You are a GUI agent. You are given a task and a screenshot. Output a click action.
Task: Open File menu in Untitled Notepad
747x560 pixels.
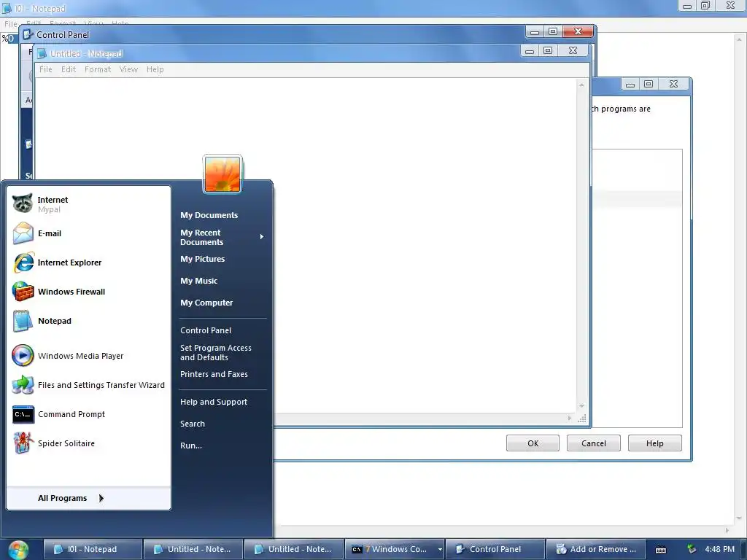46,69
